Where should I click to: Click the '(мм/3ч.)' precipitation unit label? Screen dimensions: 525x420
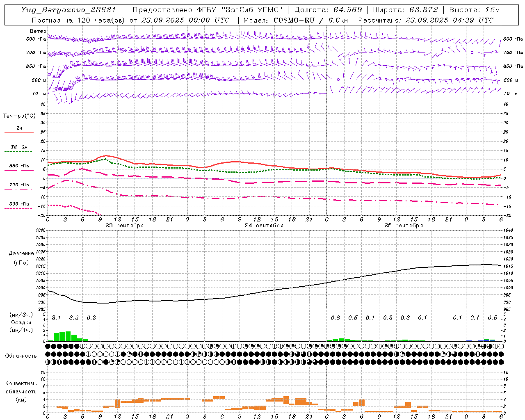point(21,315)
